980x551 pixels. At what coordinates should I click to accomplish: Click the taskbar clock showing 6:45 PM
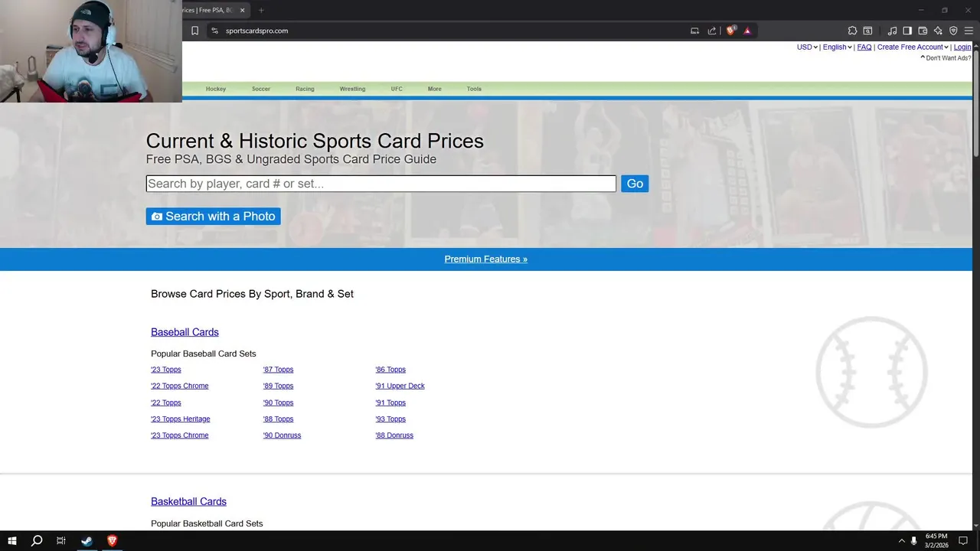tap(937, 536)
